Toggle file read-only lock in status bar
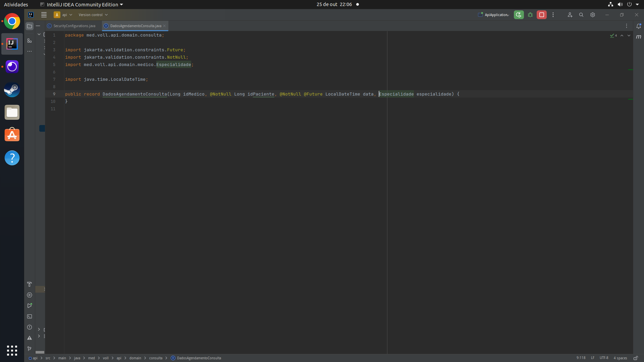The height and width of the screenshot is (362, 644). [x=636, y=358]
